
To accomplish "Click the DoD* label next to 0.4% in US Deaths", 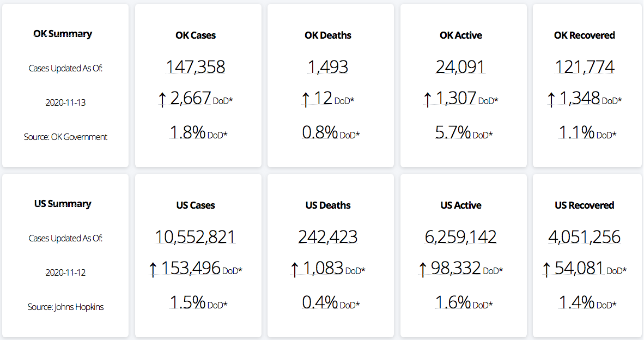I will pos(350,305).
